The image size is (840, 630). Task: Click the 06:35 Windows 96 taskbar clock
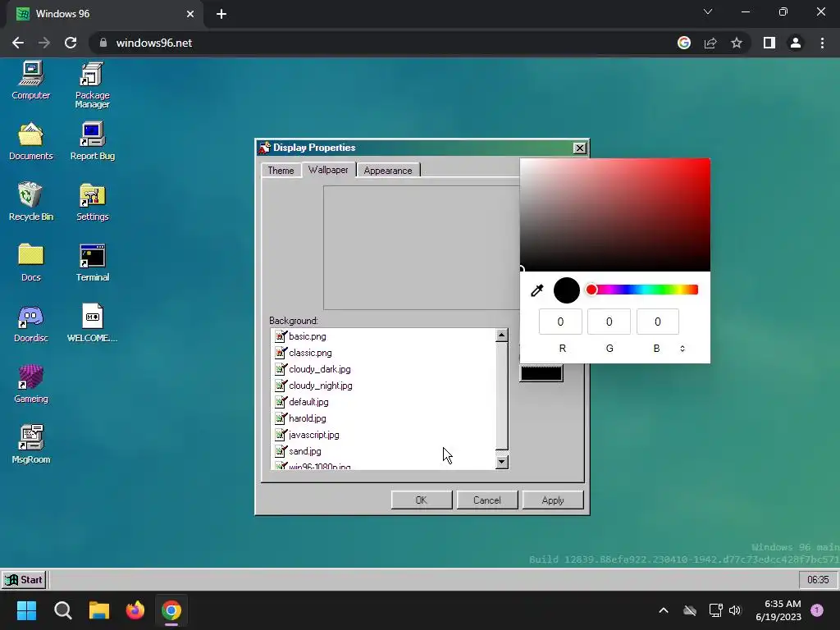point(818,580)
